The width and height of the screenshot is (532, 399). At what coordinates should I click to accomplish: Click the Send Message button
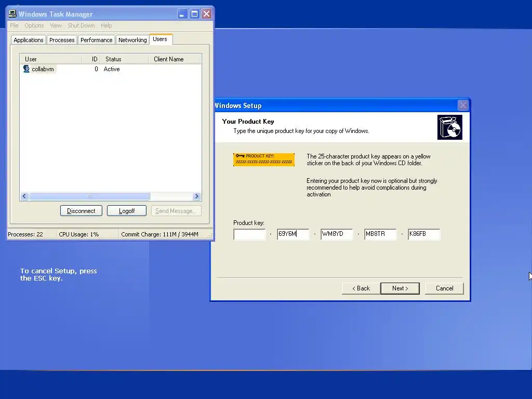pyautogui.click(x=176, y=211)
